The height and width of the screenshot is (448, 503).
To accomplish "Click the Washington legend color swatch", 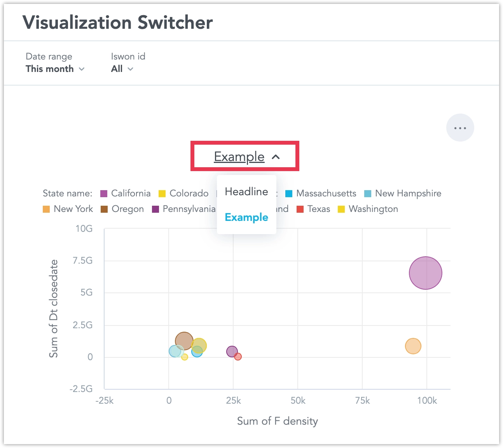I will click(x=342, y=209).
